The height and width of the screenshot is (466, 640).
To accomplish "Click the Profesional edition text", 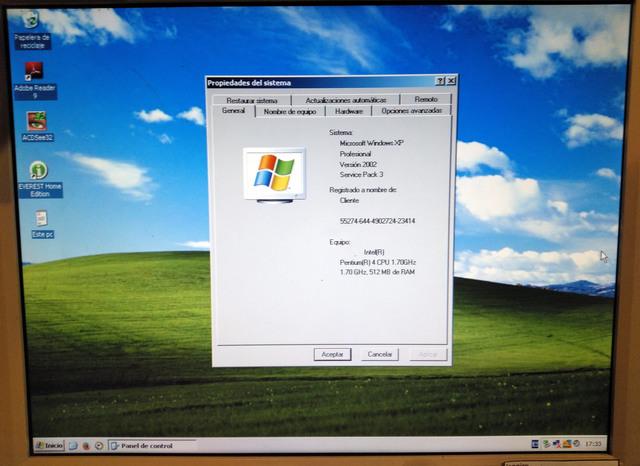I will [x=355, y=154].
